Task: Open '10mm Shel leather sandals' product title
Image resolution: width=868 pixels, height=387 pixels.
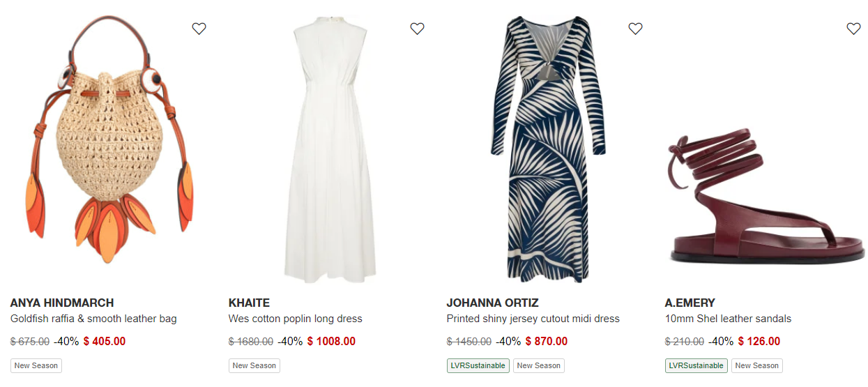Action: point(729,319)
